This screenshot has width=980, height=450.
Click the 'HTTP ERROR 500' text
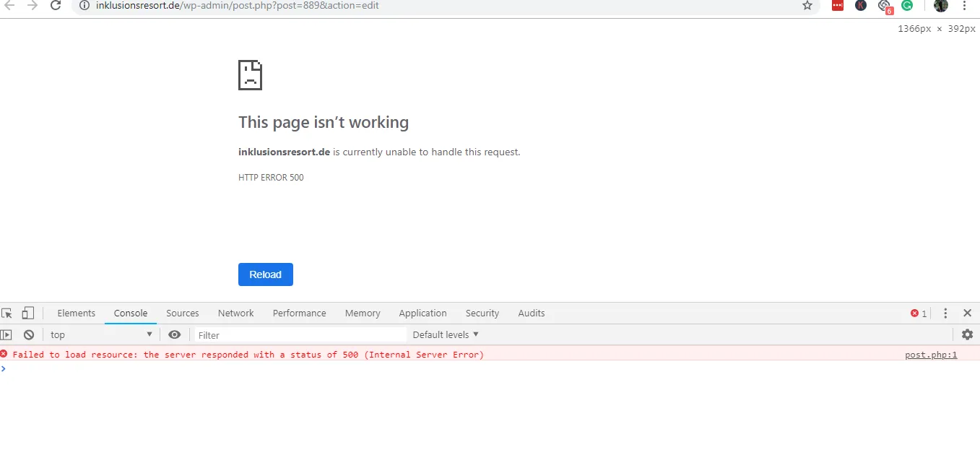pyautogui.click(x=271, y=178)
